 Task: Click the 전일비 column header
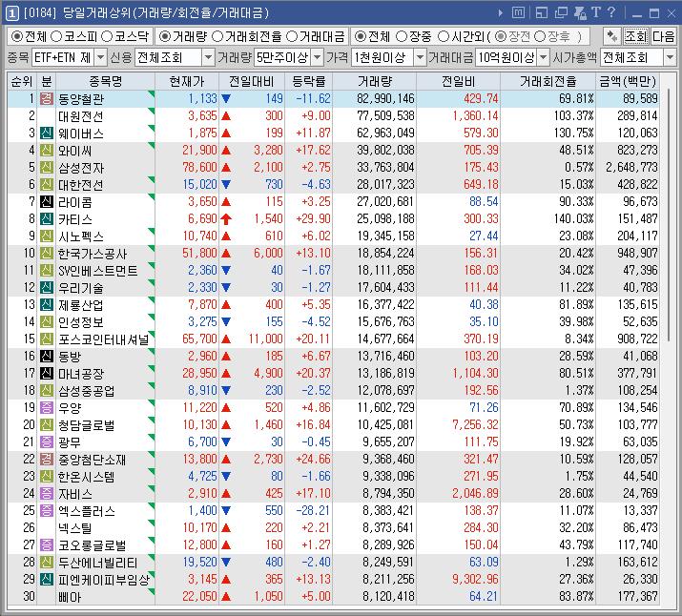[458, 81]
